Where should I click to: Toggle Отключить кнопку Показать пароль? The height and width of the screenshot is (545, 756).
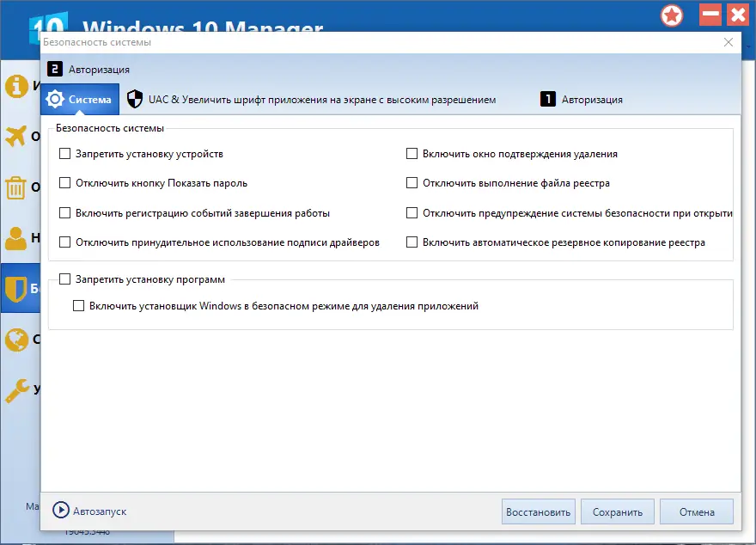pos(64,183)
